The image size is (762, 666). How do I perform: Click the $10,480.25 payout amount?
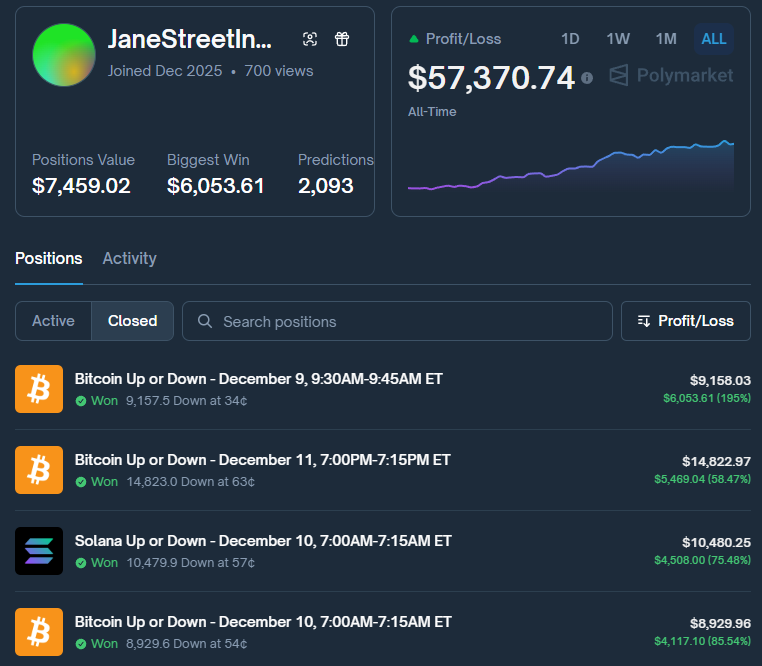click(x=716, y=542)
